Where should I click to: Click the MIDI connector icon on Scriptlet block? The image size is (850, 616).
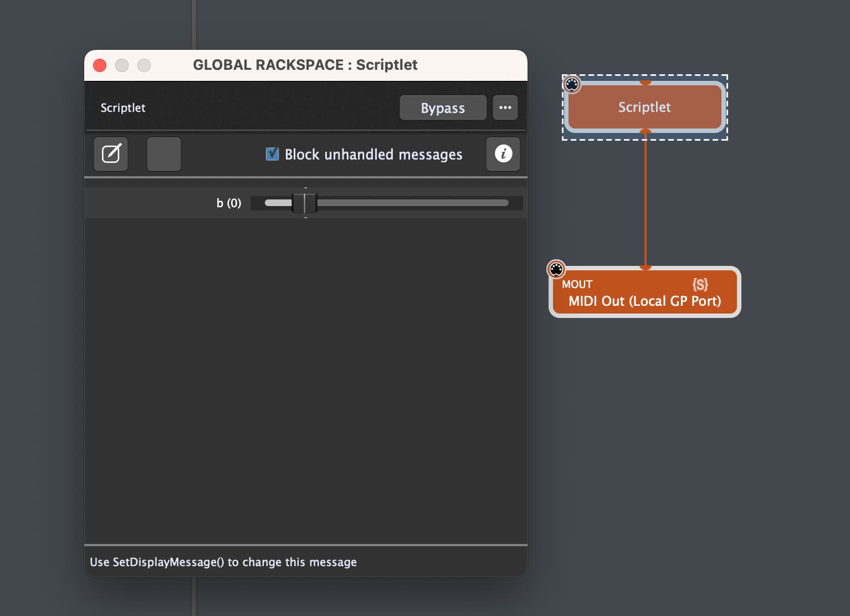click(572, 84)
